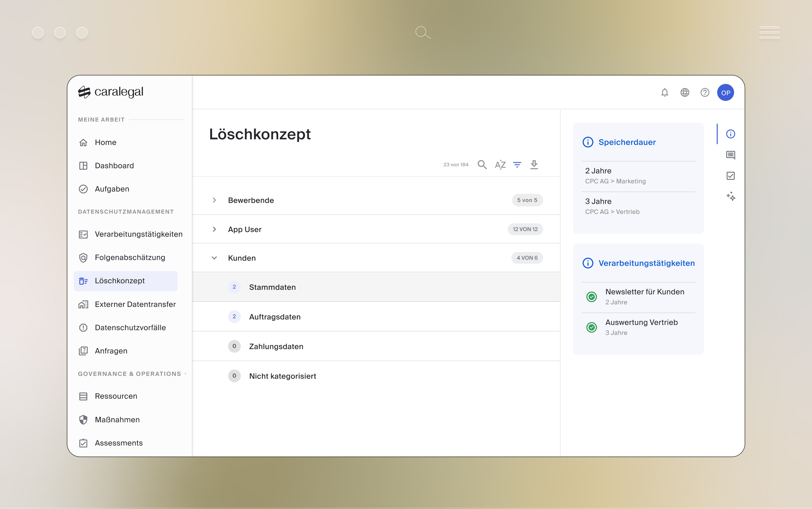The width and height of the screenshot is (812, 509).
Task: Open the filter icon in list toolbar
Action: coord(517,165)
